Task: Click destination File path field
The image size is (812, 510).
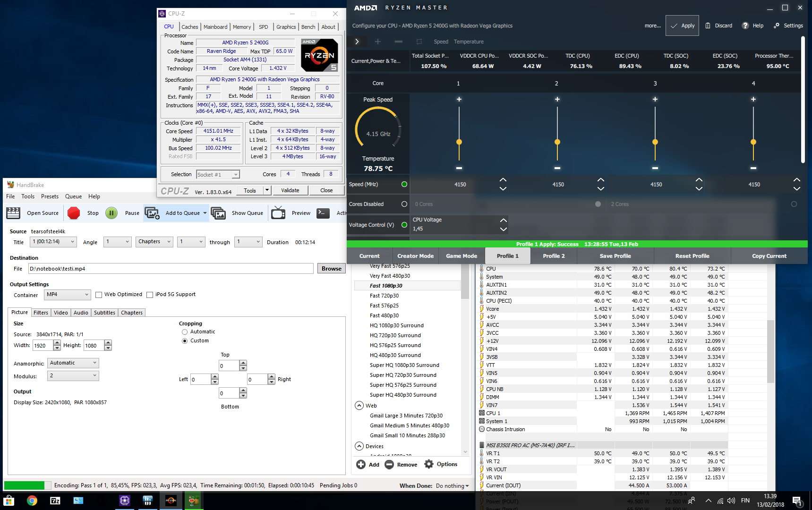Action: 171,269
